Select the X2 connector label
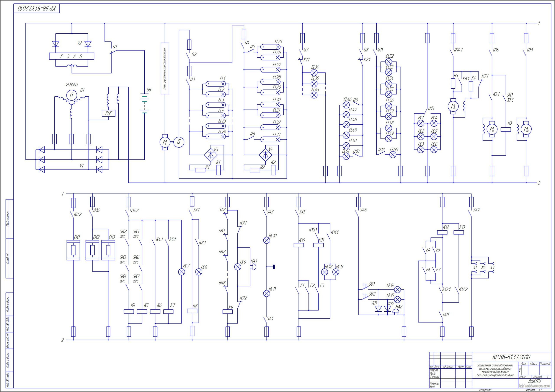The height and width of the screenshot is (392, 555). pyautogui.click(x=483, y=268)
